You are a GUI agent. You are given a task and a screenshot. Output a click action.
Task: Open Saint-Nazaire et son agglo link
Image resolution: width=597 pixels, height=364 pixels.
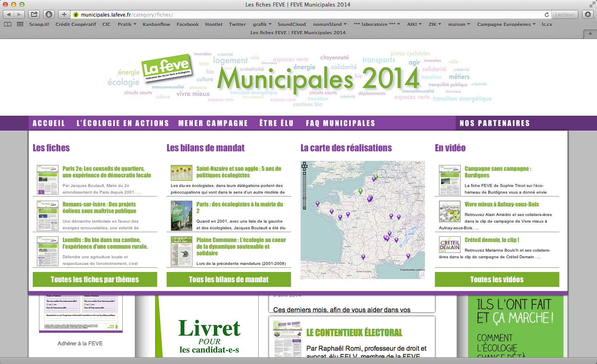(x=239, y=172)
